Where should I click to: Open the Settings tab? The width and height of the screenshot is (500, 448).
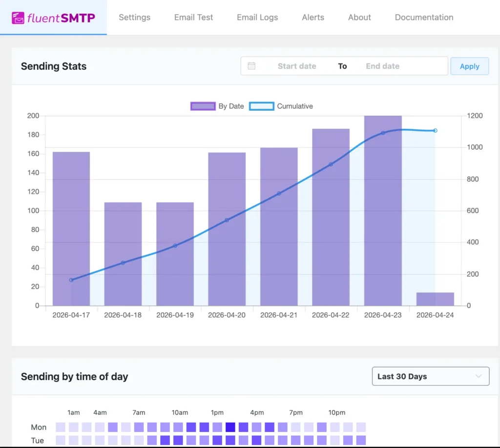pos(134,17)
